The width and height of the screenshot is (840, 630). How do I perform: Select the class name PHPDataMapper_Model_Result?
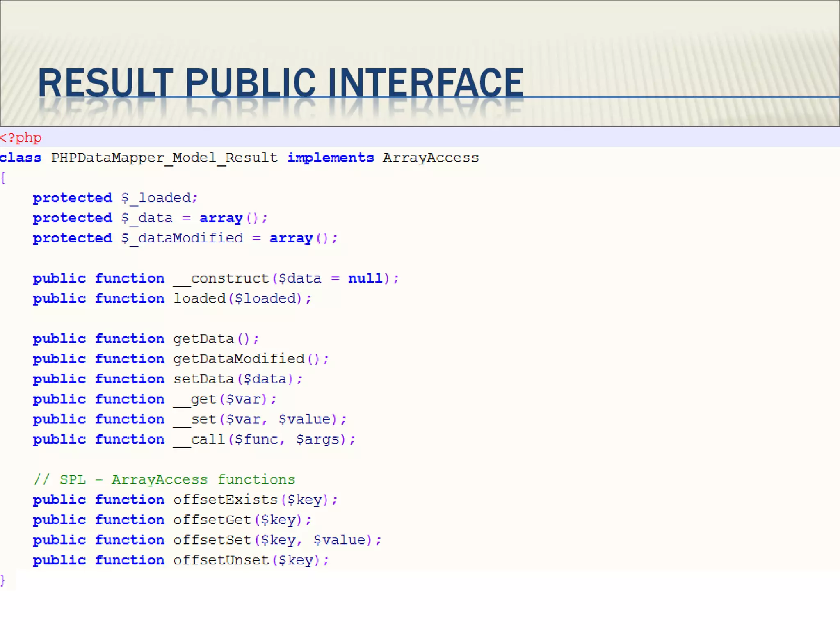click(x=164, y=158)
